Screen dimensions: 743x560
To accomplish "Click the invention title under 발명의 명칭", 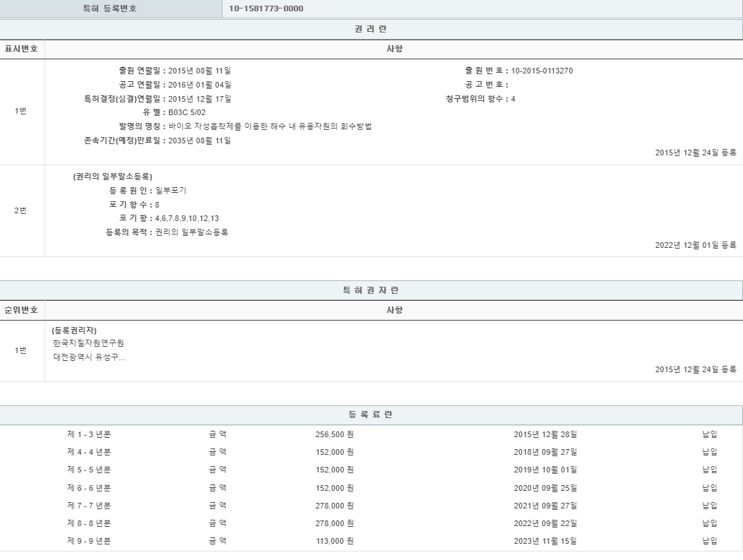I will click(x=270, y=126).
